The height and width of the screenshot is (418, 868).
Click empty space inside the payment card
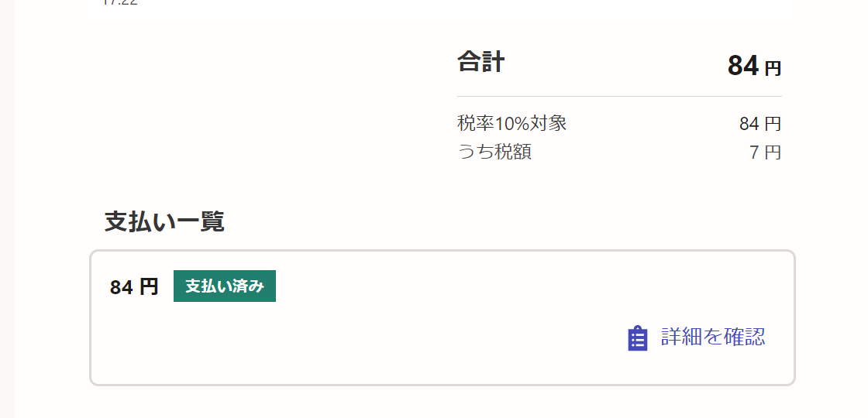[387, 341]
